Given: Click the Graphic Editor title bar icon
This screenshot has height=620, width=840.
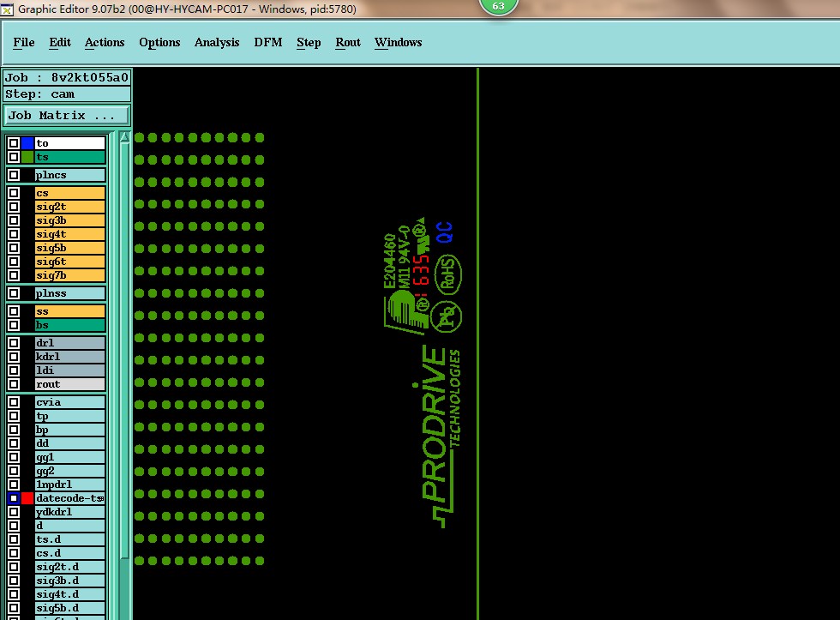Looking at the screenshot, I should pyautogui.click(x=7, y=9).
